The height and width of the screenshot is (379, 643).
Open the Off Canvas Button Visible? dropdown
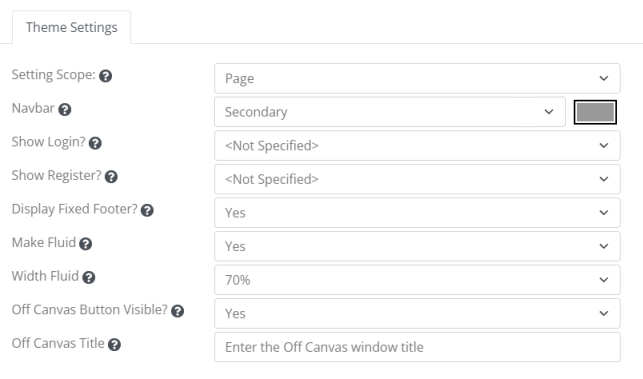[417, 313]
